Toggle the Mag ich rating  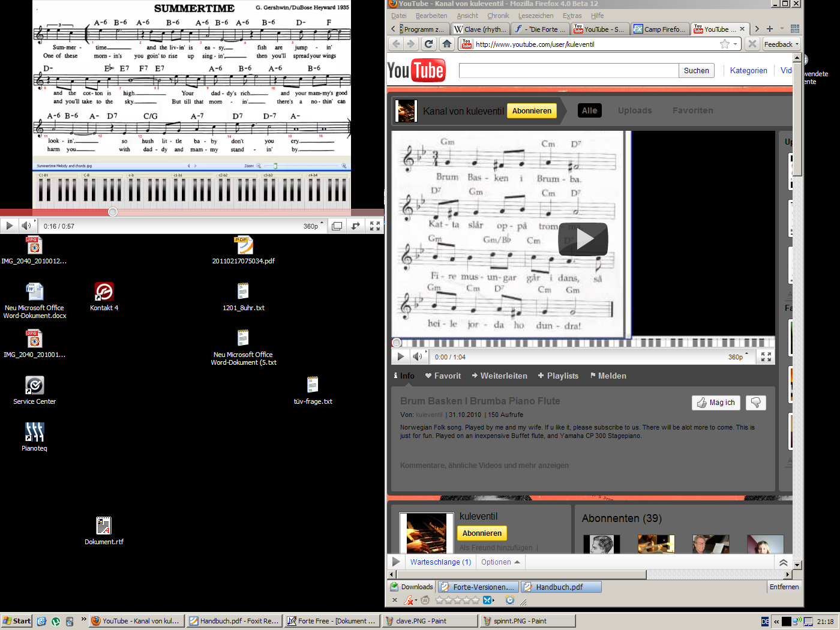tap(716, 403)
